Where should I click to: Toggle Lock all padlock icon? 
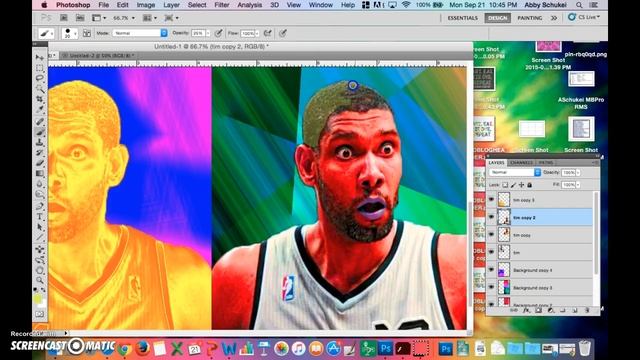530,185
